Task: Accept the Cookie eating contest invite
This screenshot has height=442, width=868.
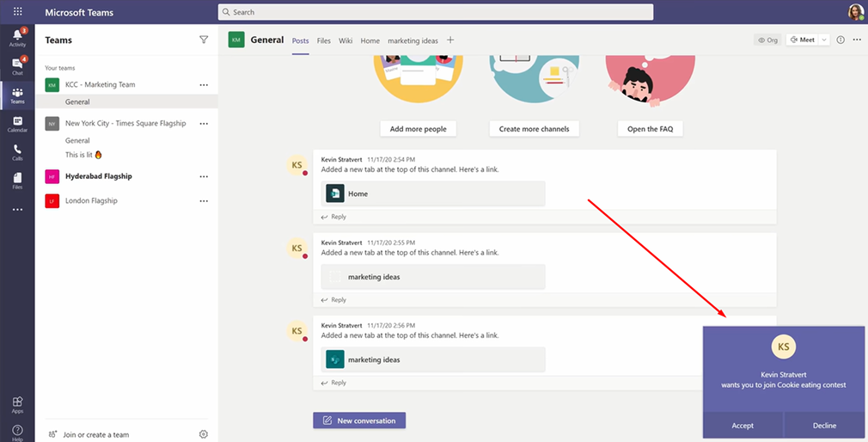Action: 743,426
